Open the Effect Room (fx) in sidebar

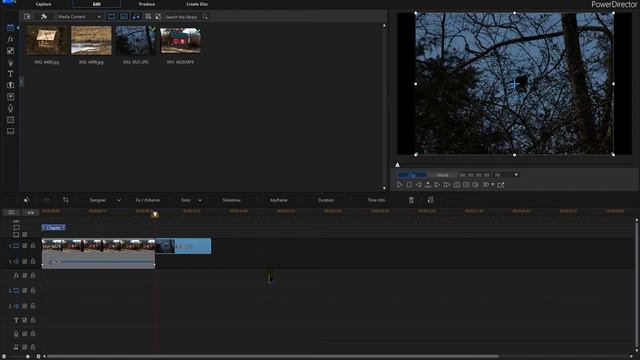[10, 39]
